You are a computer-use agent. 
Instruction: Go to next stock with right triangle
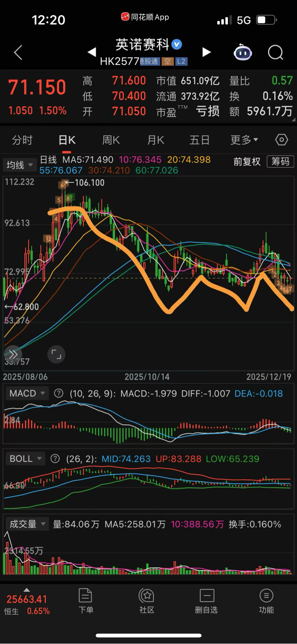[x=207, y=52]
